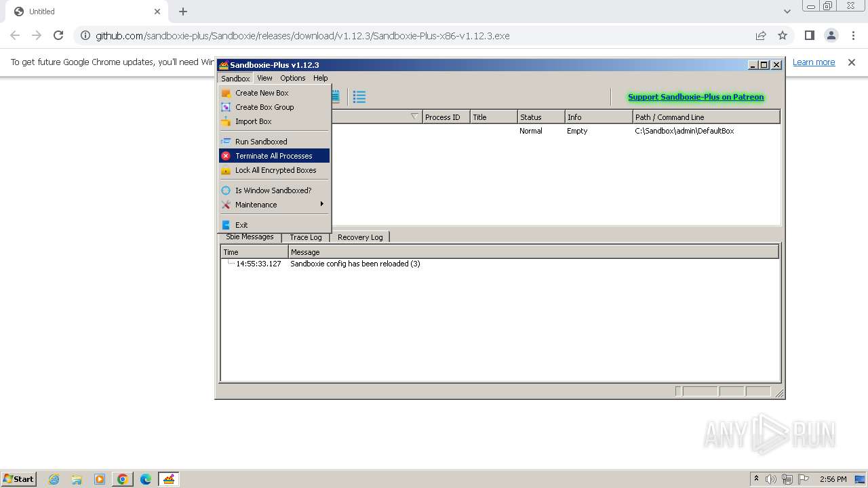Click the Normal status cell
Image resolution: width=868 pixels, height=488 pixels.
[531, 131]
